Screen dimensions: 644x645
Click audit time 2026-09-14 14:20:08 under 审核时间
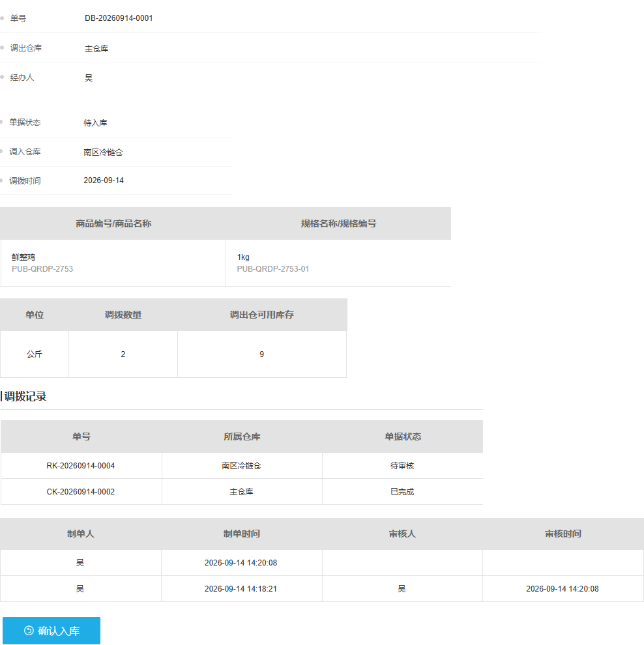(562, 589)
